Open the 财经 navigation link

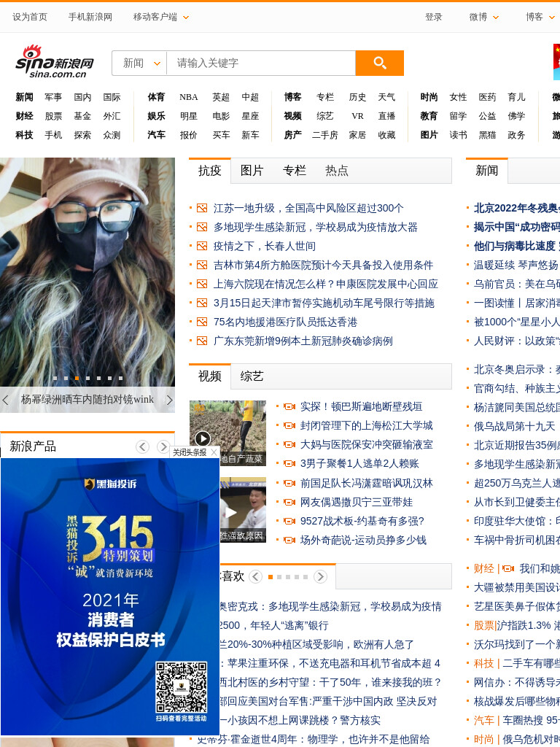[24, 116]
